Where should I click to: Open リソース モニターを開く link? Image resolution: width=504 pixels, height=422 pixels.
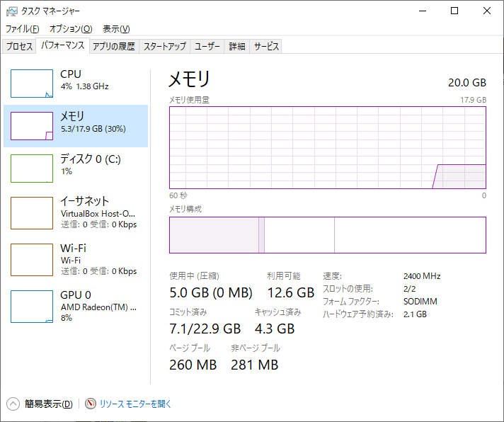[x=135, y=404]
